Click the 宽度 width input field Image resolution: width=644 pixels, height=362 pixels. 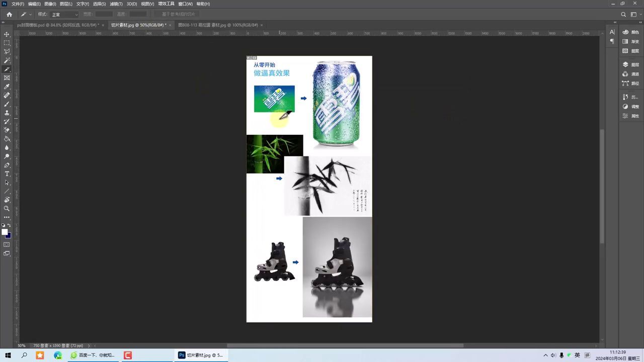[x=104, y=15]
